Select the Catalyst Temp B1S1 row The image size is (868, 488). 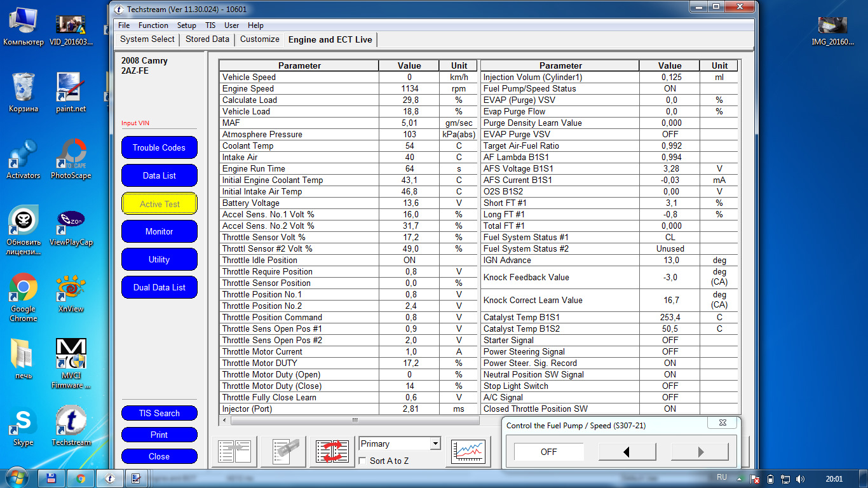[x=609, y=317]
